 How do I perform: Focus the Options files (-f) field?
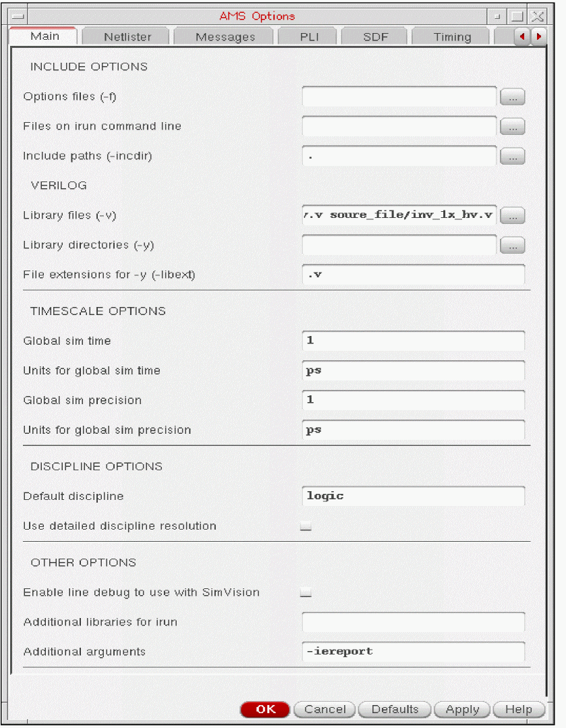pos(399,96)
